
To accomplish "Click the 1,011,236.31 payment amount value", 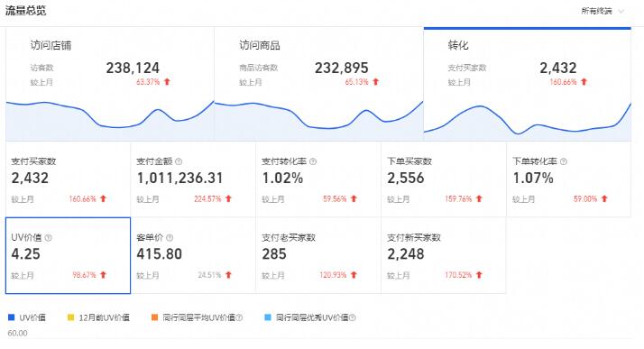I will [x=179, y=179].
